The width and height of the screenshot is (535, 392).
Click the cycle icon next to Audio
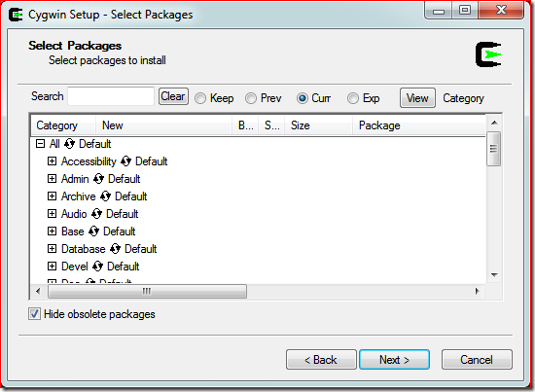tap(97, 214)
